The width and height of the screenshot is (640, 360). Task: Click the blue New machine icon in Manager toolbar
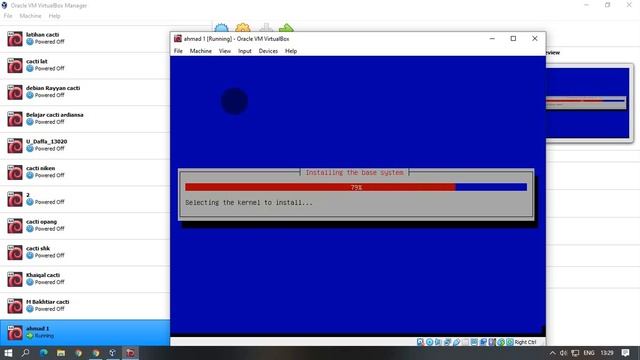221,28
